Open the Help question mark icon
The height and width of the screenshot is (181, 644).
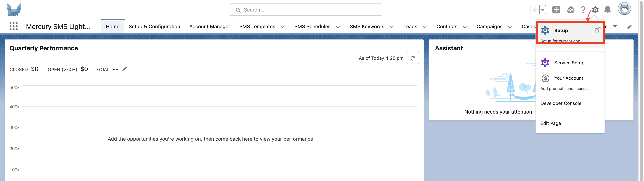583,10
